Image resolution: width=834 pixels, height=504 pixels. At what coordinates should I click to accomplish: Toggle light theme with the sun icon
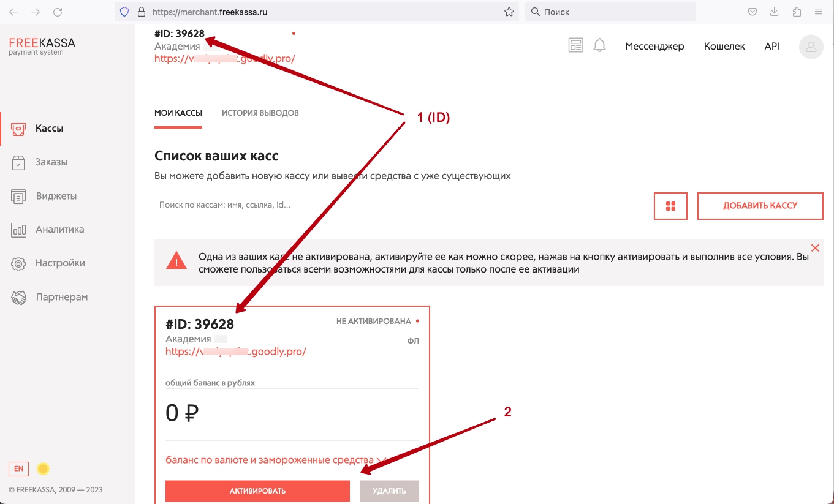[43, 469]
